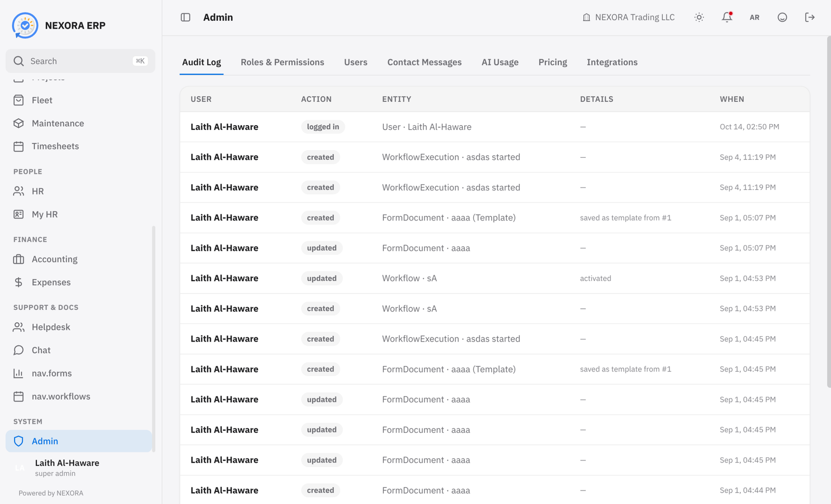Click the WHEN column header
Image resolution: width=831 pixels, height=504 pixels.
pos(732,99)
